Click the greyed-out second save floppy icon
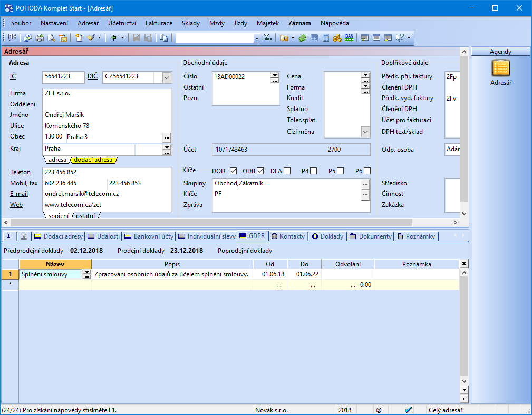Screen dimensions: 532x415 [x=148, y=37]
